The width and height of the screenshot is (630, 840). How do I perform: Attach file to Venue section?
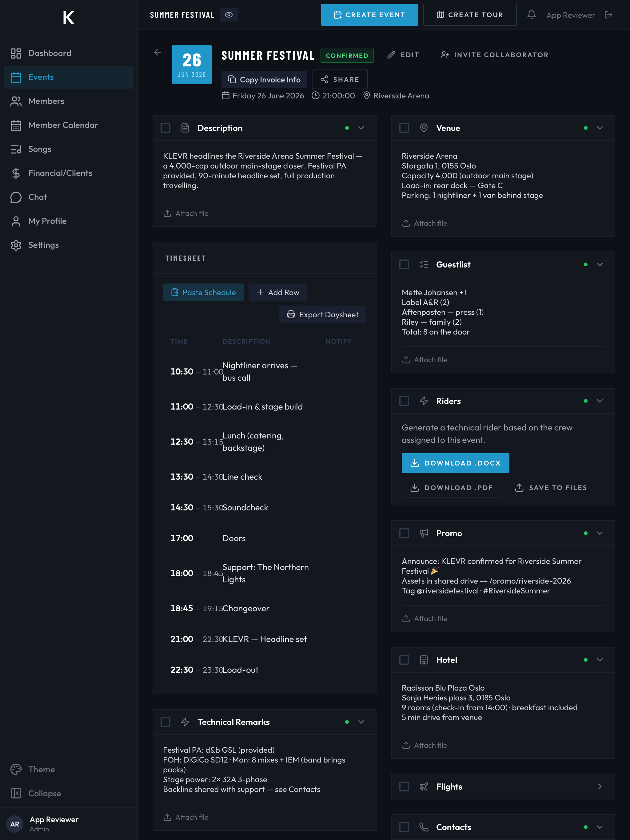pyautogui.click(x=425, y=223)
